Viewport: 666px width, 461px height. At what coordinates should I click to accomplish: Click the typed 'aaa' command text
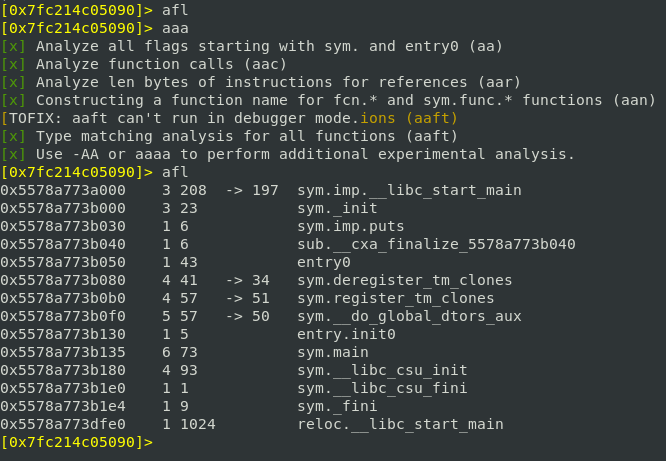tap(175, 28)
